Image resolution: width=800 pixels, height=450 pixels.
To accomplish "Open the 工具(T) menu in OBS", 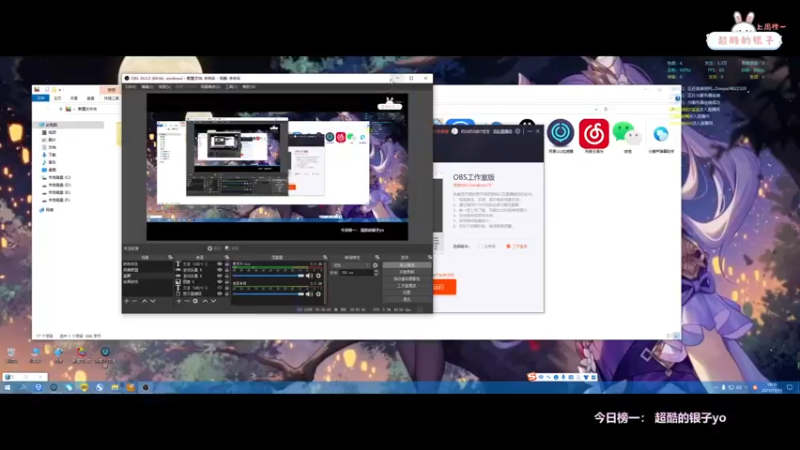I will click(232, 87).
